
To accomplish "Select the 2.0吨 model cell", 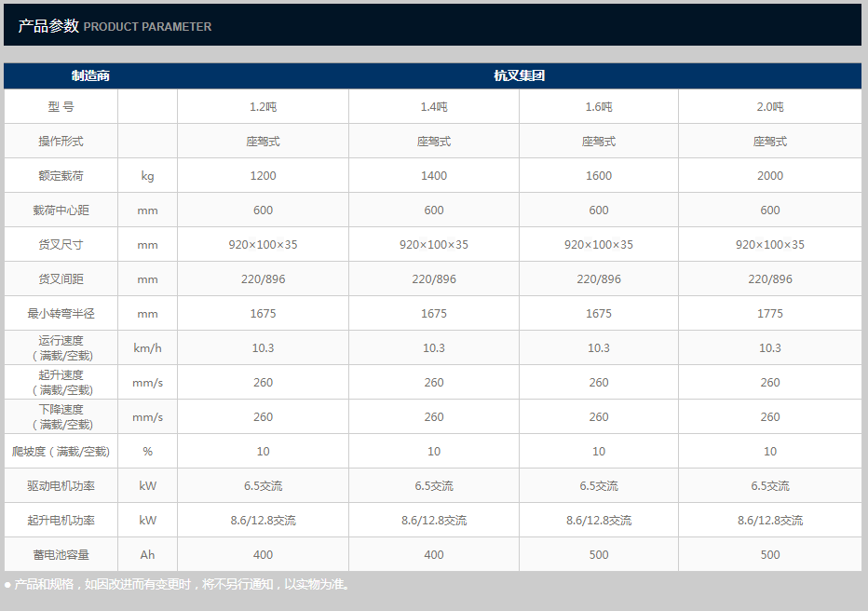I will pyautogui.click(x=770, y=107).
